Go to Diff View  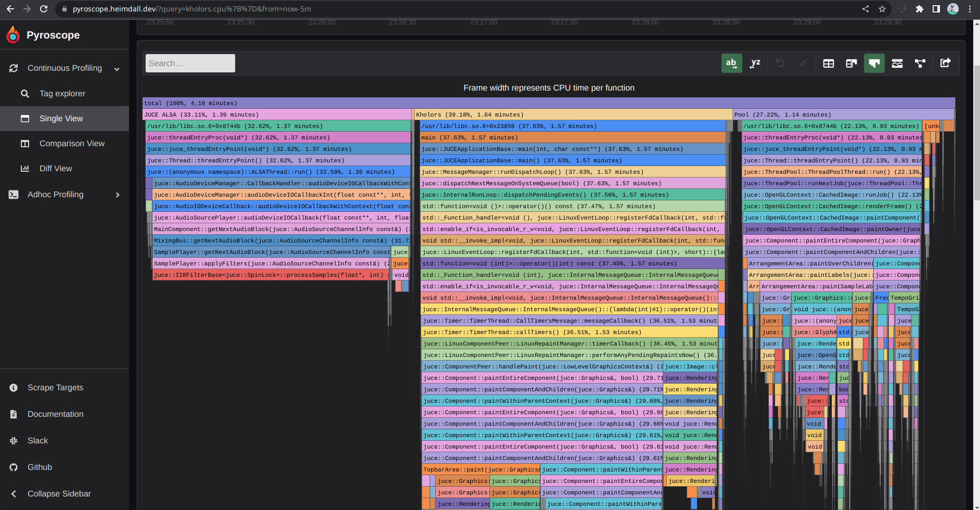[x=56, y=169]
